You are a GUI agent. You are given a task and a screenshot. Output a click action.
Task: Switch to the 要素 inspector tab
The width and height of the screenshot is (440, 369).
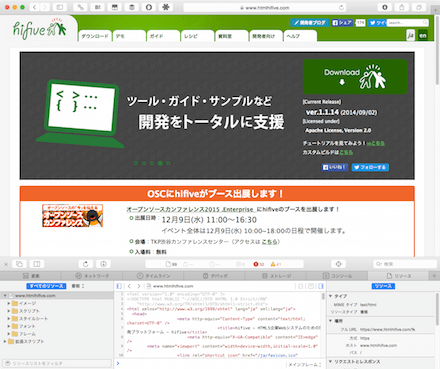coord(31,276)
